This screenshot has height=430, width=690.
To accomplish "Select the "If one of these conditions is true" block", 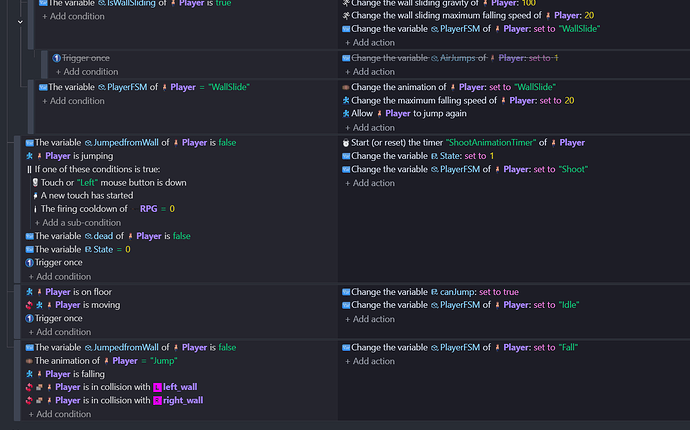I will tap(94, 169).
